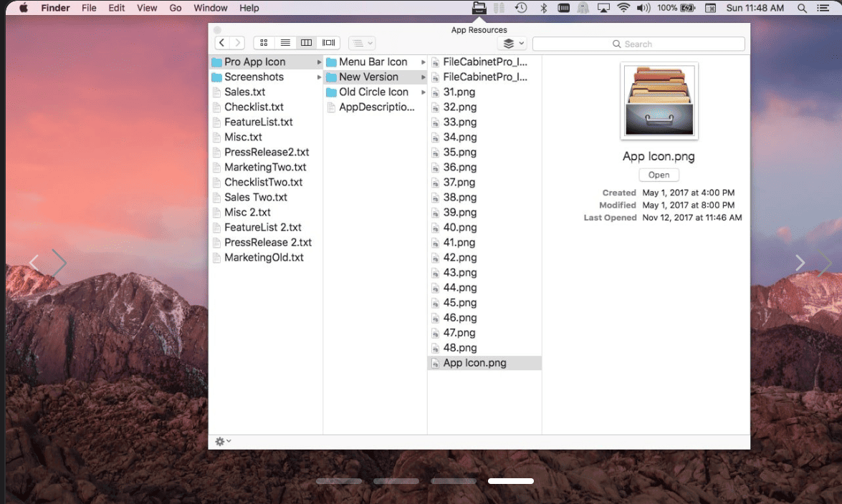This screenshot has height=504, width=842.
Task: Open the Window menu
Action: pos(211,8)
